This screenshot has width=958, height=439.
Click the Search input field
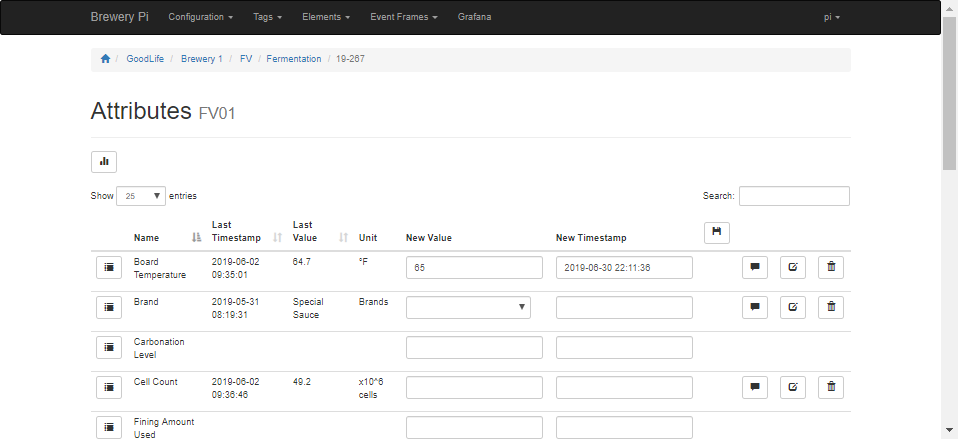(794, 196)
